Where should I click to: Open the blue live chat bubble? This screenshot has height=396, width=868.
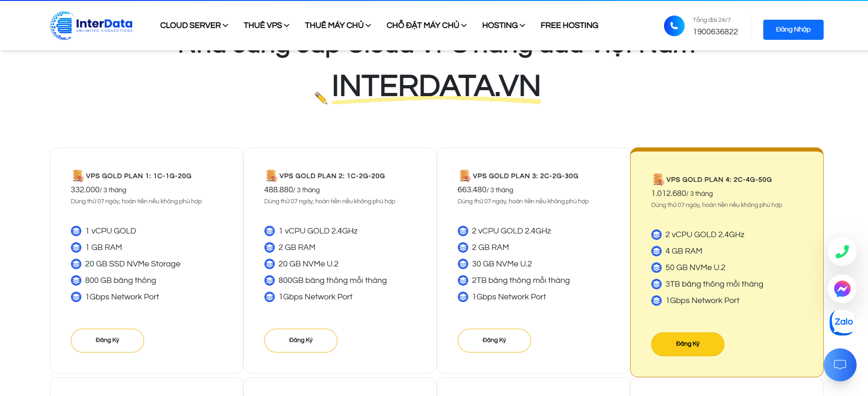[x=840, y=365]
